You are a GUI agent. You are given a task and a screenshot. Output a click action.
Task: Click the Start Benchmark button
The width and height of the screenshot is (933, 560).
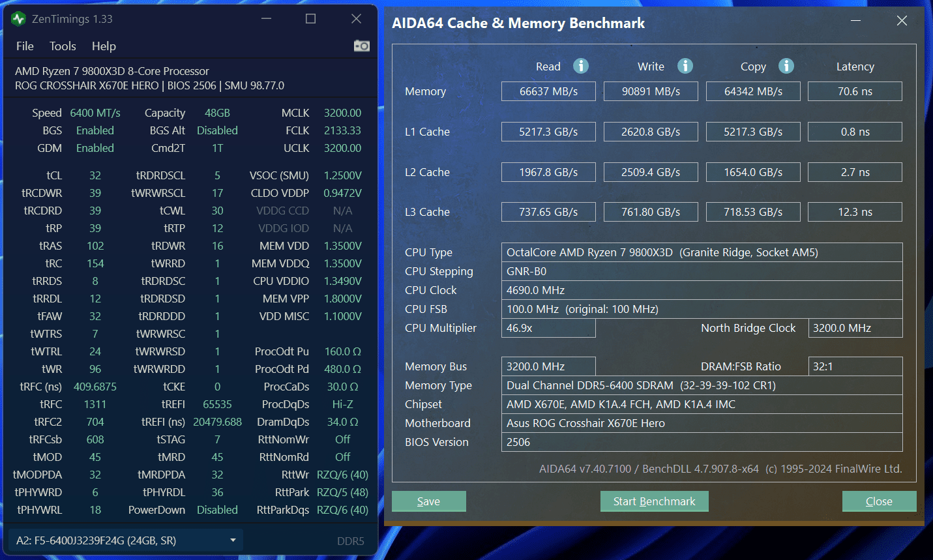pos(654,501)
